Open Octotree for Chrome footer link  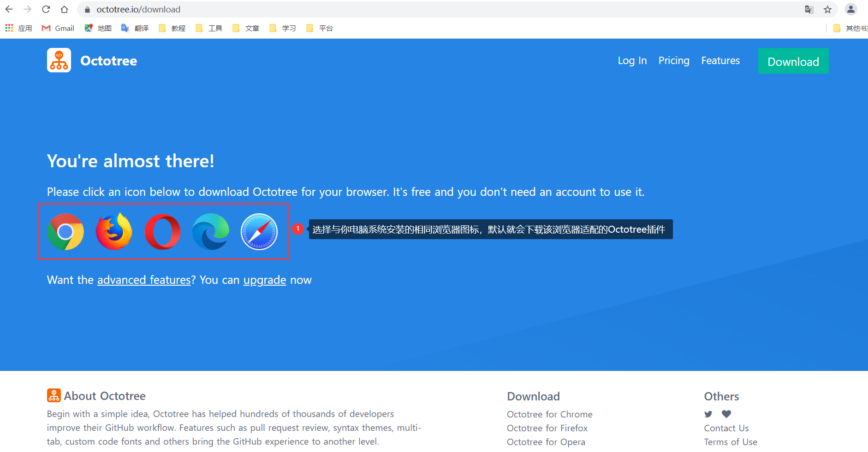[x=550, y=414]
